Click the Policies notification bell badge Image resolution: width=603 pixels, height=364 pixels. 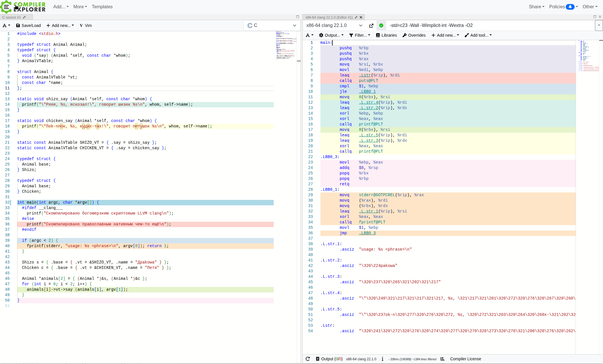pyautogui.click(x=570, y=7)
